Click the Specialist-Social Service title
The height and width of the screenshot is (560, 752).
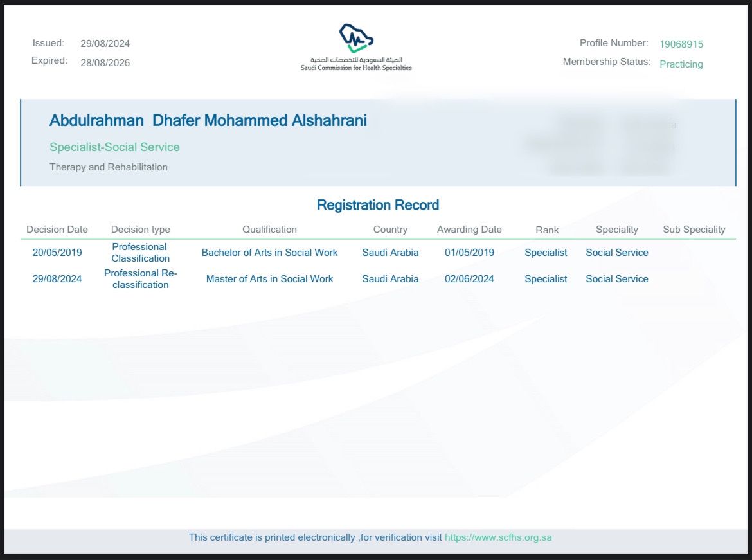pyautogui.click(x=114, y=147)
